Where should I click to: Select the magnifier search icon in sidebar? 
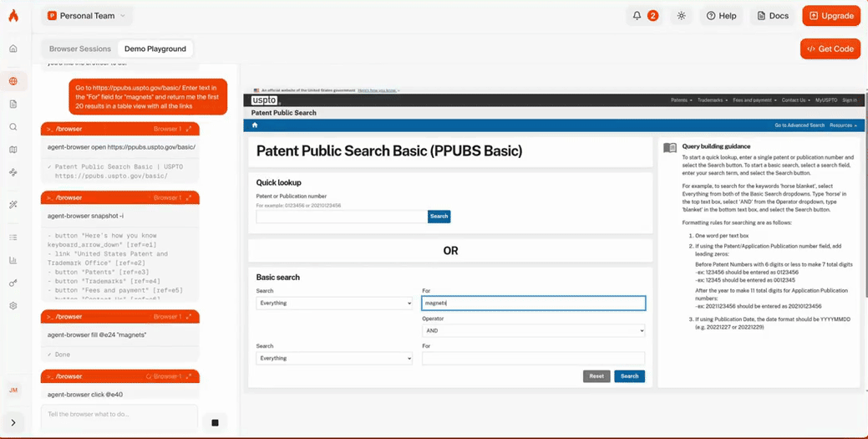(13, 127)
